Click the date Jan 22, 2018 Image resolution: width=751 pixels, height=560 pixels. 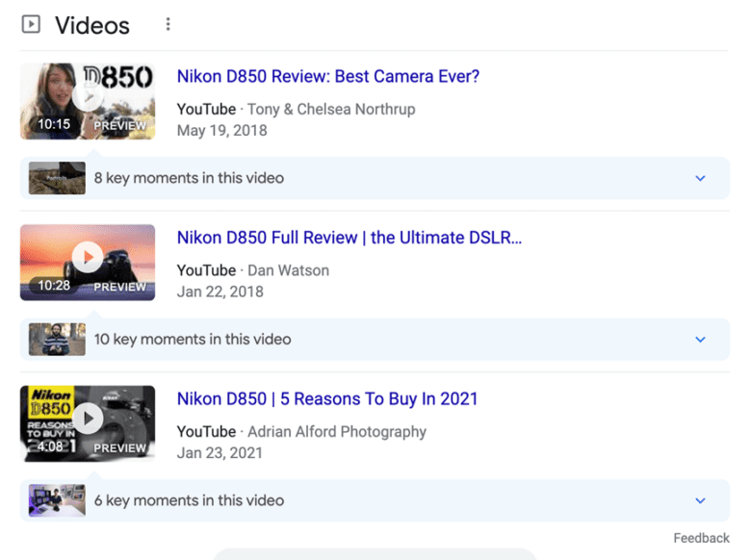pos(220,292)
